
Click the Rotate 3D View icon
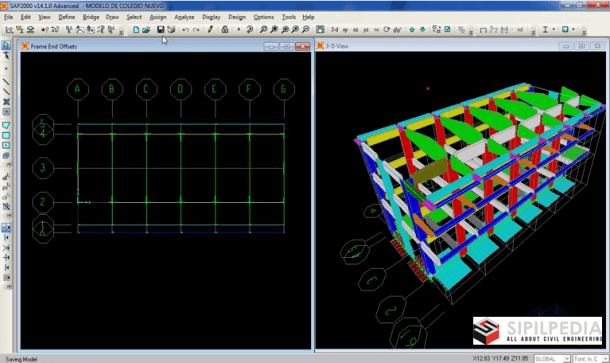(387, 30)
